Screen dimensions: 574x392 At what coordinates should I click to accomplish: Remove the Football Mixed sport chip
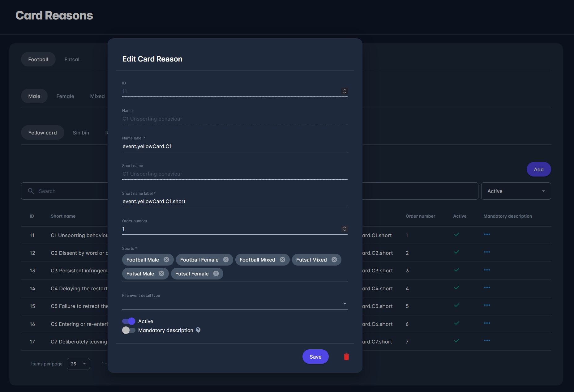(x=282, y=260)
